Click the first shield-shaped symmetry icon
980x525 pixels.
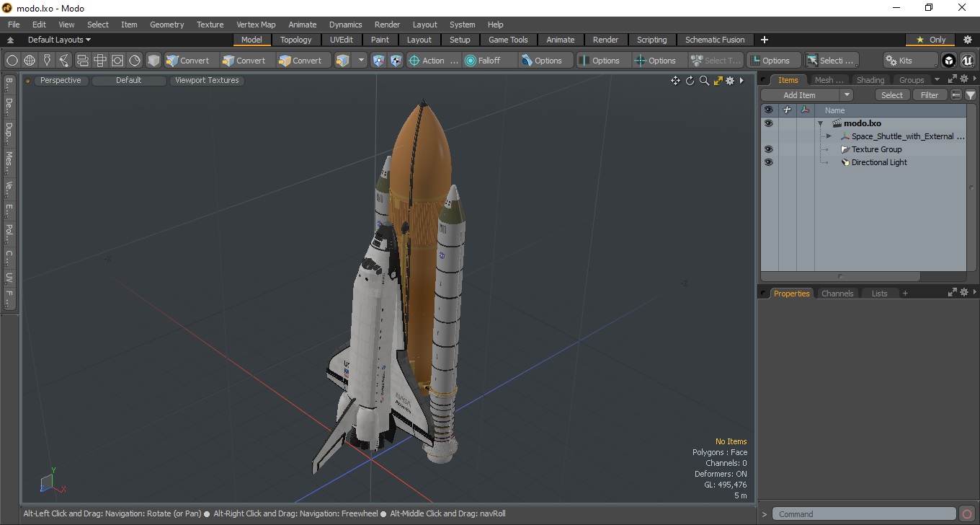[378, 61]
